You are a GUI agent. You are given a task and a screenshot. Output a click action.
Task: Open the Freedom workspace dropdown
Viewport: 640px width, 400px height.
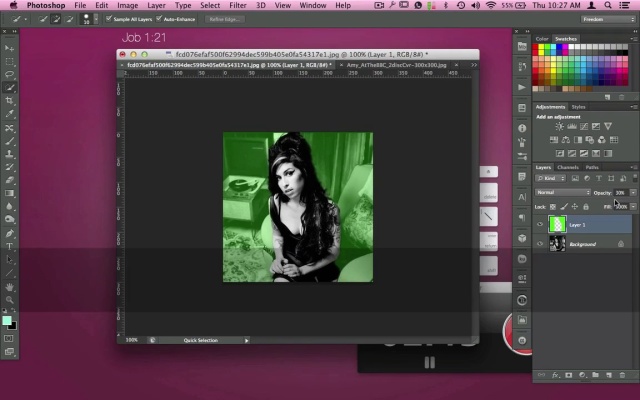coord(607,19)
